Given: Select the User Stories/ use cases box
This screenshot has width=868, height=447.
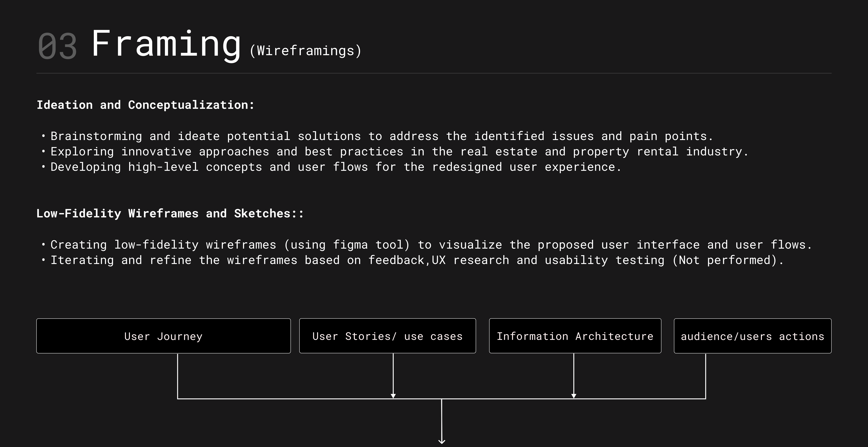Looking at the screenshot, I should 388,336.
